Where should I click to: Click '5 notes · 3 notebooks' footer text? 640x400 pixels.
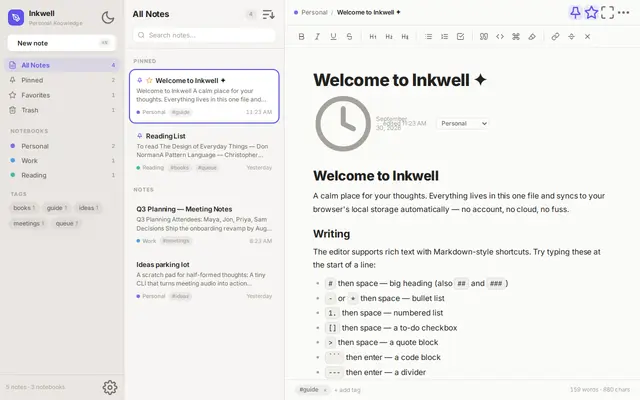click(35, 387)
